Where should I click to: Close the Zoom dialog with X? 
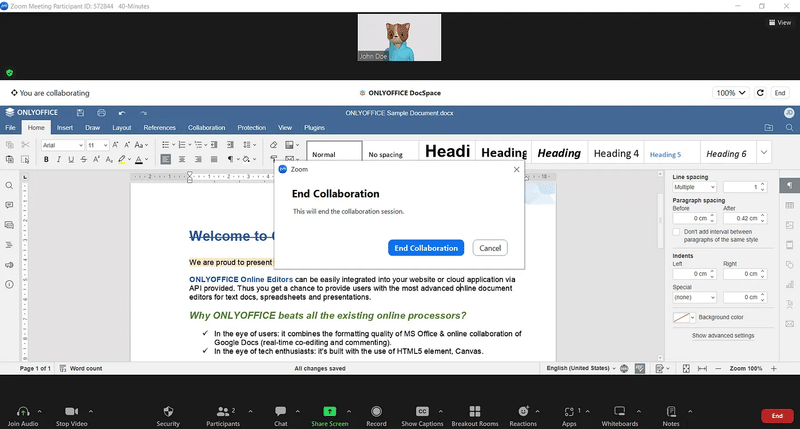click(516, 169)
